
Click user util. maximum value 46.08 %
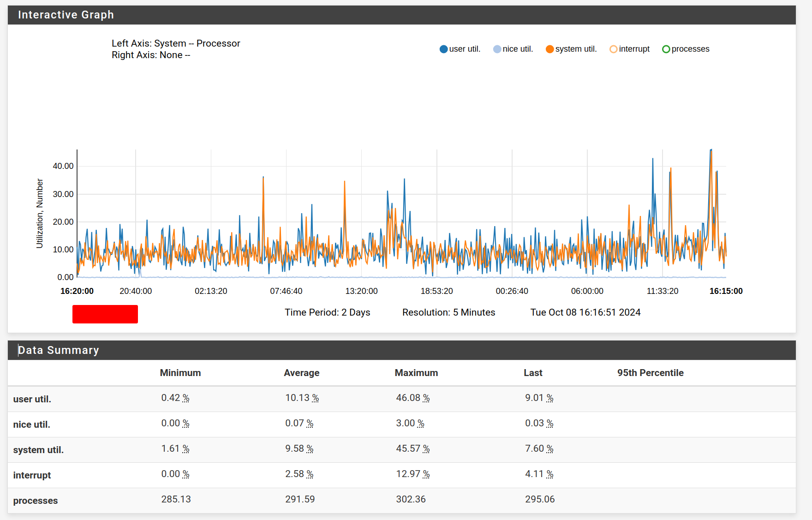413,398
